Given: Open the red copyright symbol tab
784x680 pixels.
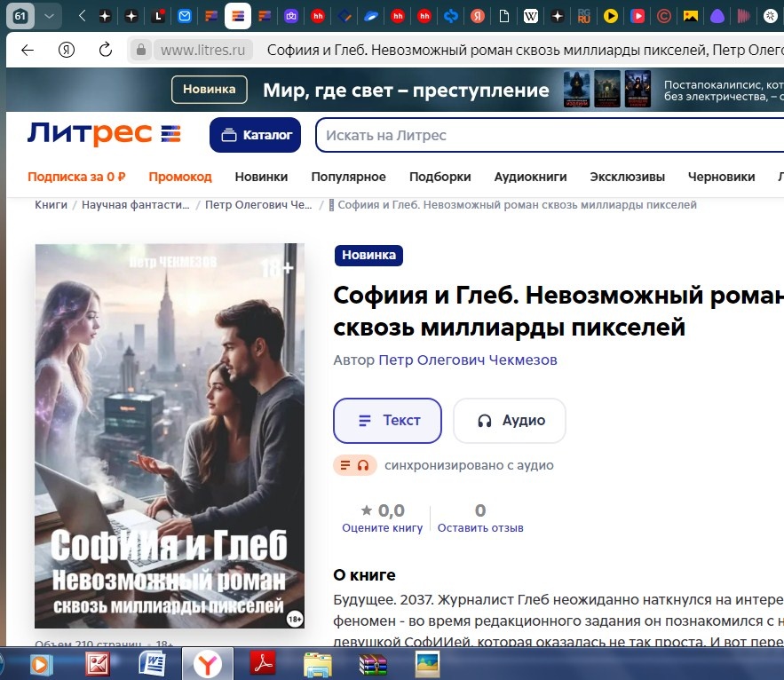Looking at the screenshot, I should 664,16.
